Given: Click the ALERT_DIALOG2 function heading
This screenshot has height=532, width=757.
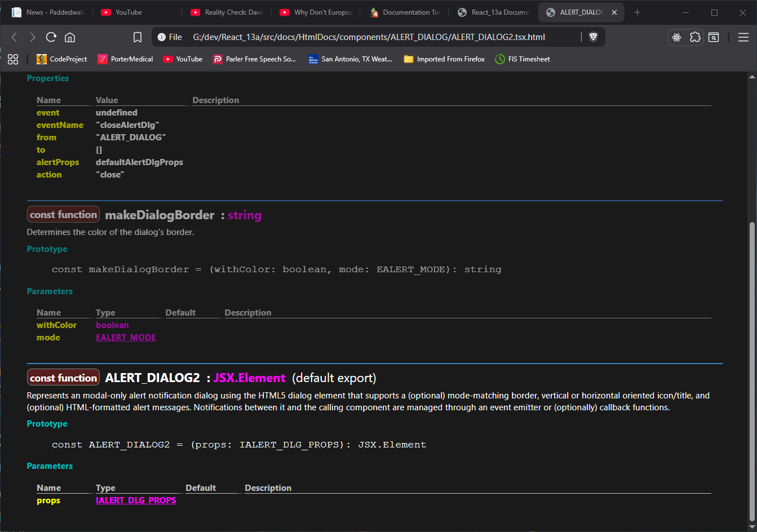Looking at the screenshot, I should coord(152,378).
